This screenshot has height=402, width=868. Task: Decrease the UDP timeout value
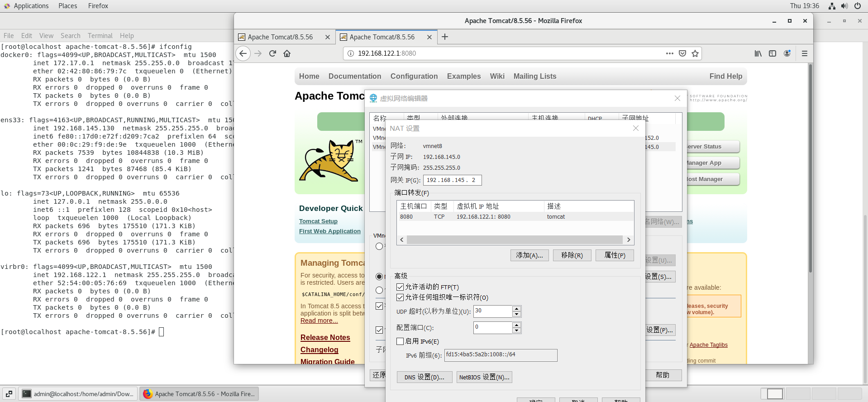517,314
